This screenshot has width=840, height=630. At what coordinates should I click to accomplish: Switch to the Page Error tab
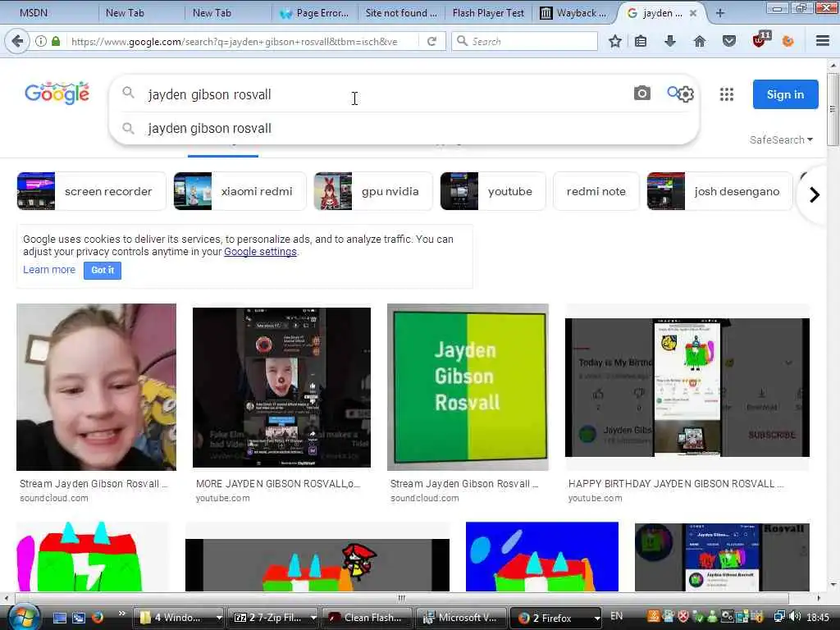[x=316, y=13]
